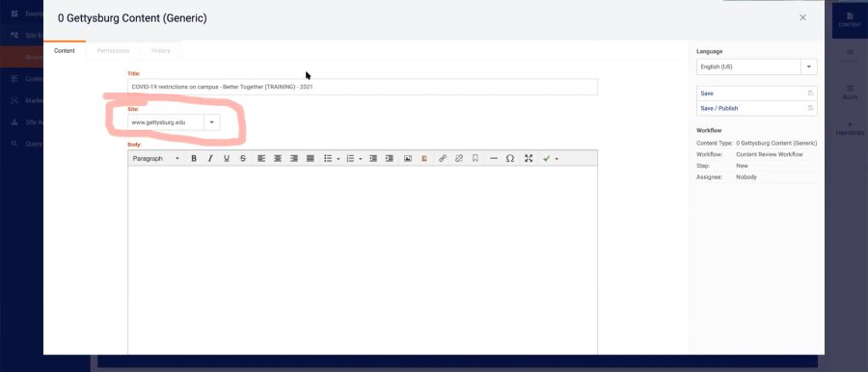
Task: Align text right
Action: coord(294,158)
